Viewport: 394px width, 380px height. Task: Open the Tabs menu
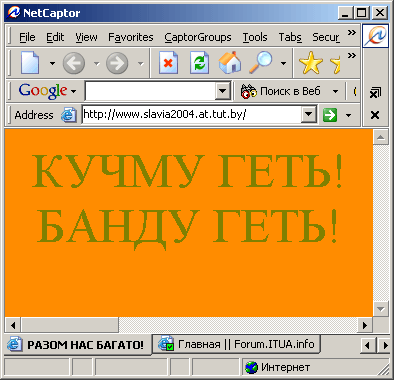click(290, 37)
